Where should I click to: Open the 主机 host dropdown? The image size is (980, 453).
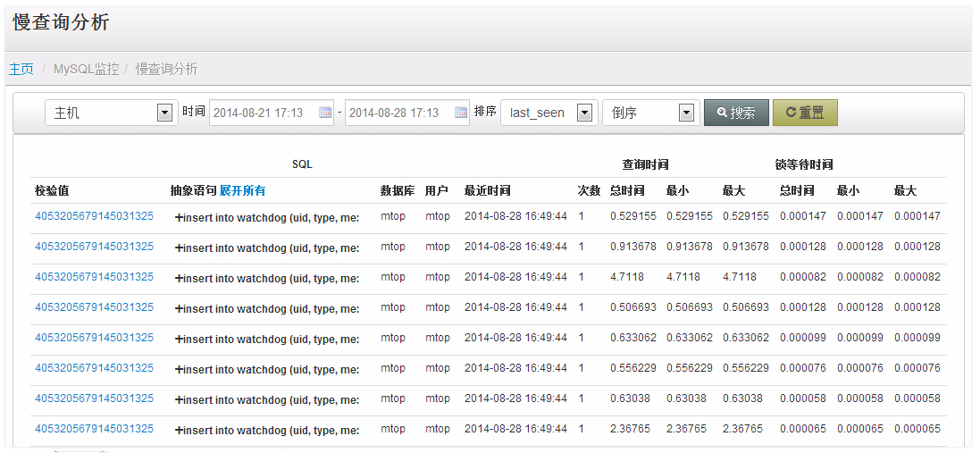pos(112,113)
